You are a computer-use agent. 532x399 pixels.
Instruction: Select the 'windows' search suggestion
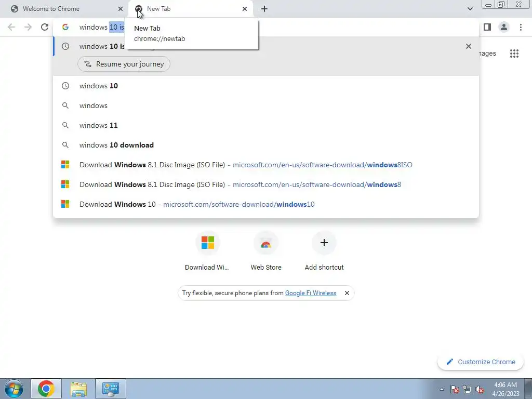click(266, 105)
